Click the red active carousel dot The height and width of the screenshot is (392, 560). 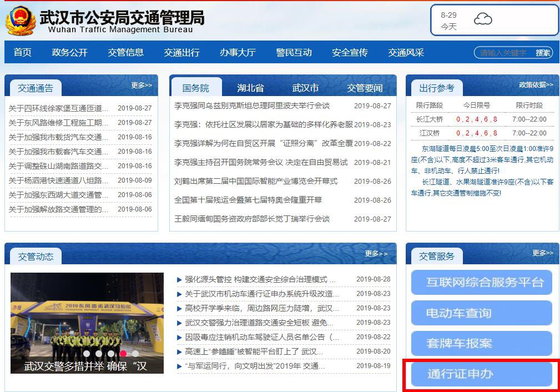[x=123, y=353]
